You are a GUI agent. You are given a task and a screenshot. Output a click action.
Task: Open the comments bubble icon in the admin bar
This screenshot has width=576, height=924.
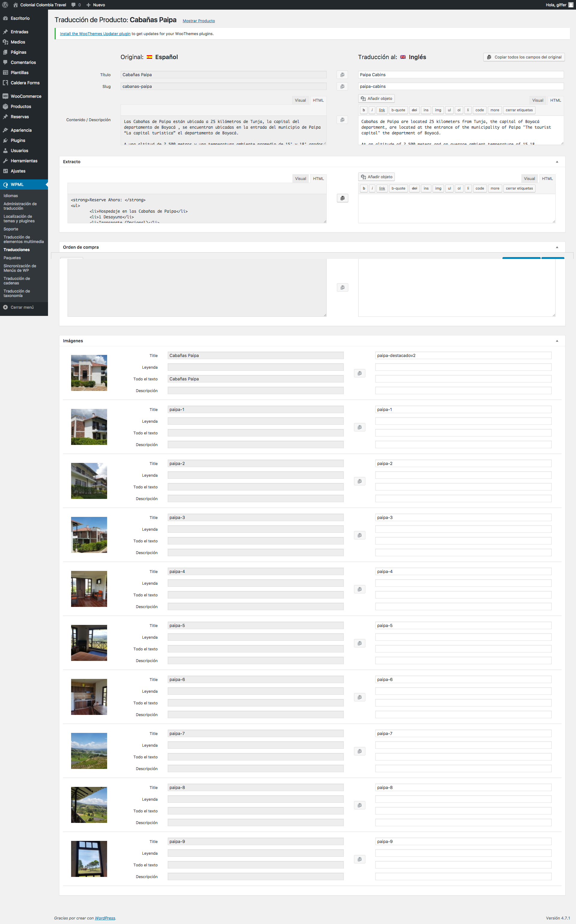(x=73, y=5)
